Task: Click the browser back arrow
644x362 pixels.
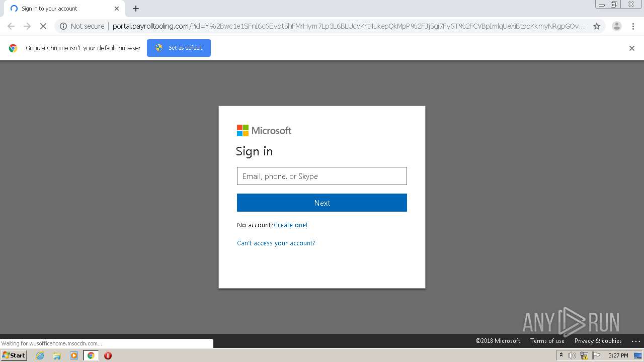Action: pos(11,26)
